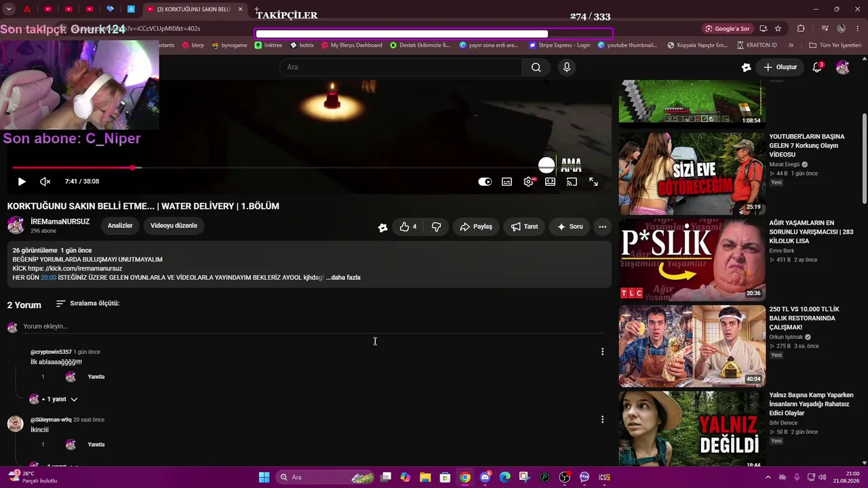Image resolution: width=868 pixels, height=488 pixels.
Task: Open My Blerps Dashboard bookmark
Action: 352,45
